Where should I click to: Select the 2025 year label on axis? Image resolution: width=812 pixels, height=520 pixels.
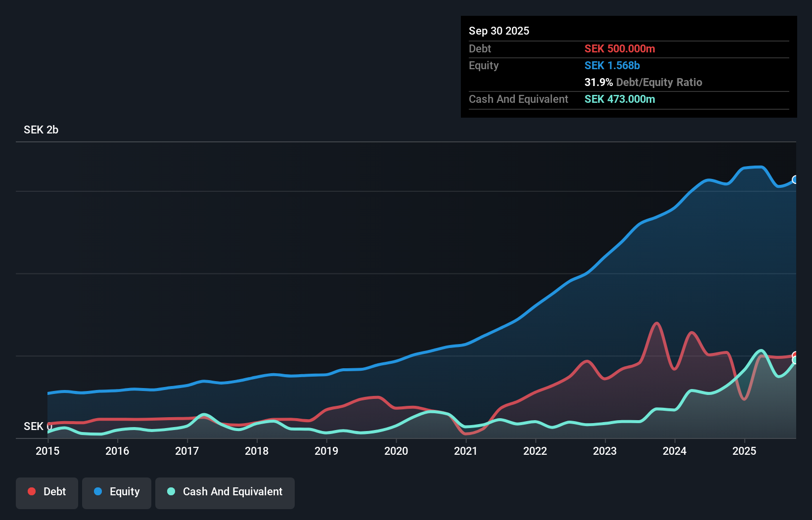[x=745, y=451]
